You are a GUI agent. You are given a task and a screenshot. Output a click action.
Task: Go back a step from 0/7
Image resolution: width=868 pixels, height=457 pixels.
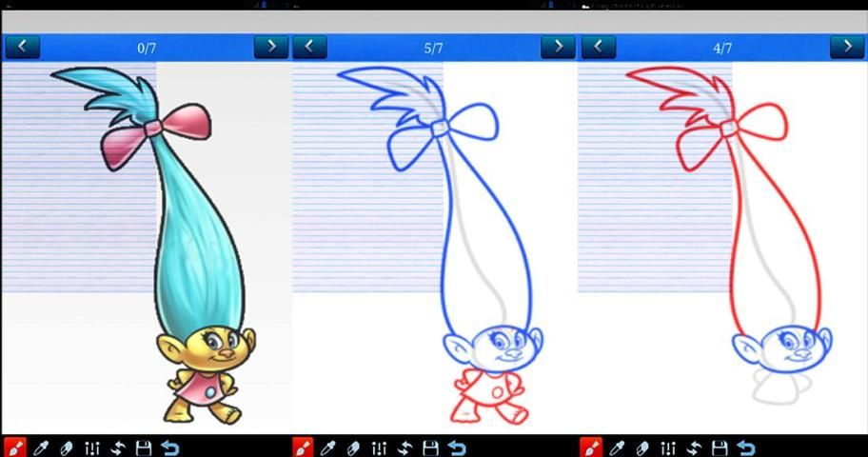click(x=21, y=47)
